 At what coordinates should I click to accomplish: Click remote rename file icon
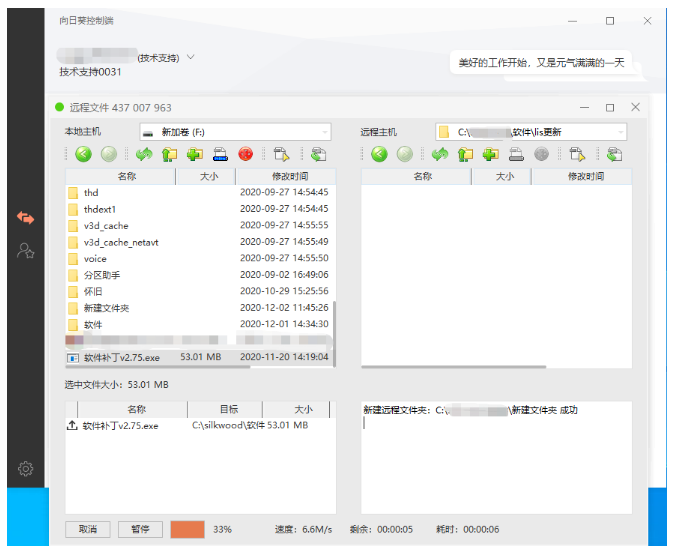pos(516,154)
